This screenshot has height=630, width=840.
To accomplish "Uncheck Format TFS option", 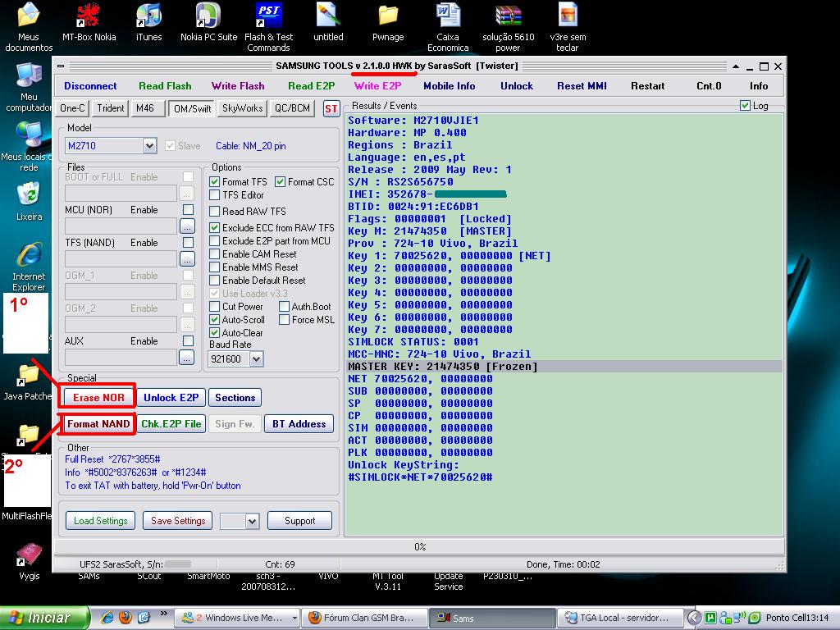I will coord(214,181).
